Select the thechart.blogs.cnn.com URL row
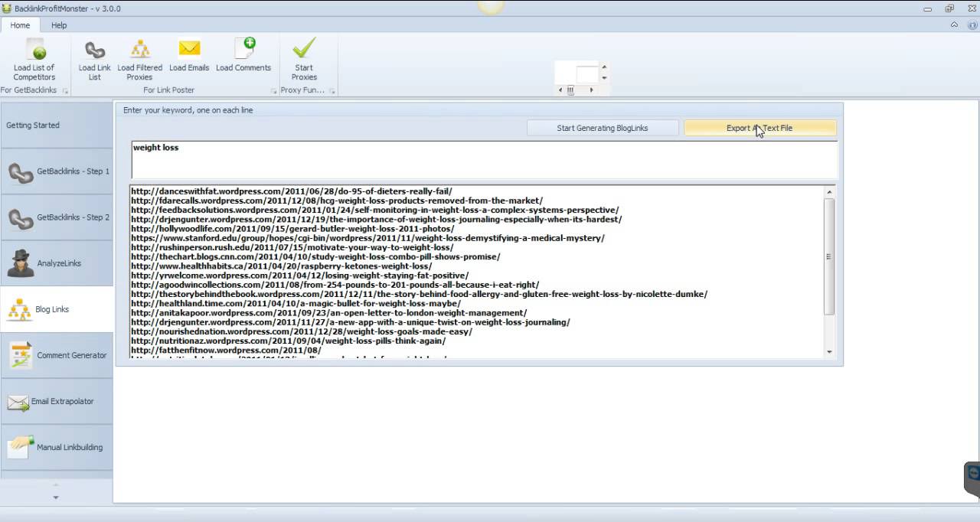 (315, 256)
